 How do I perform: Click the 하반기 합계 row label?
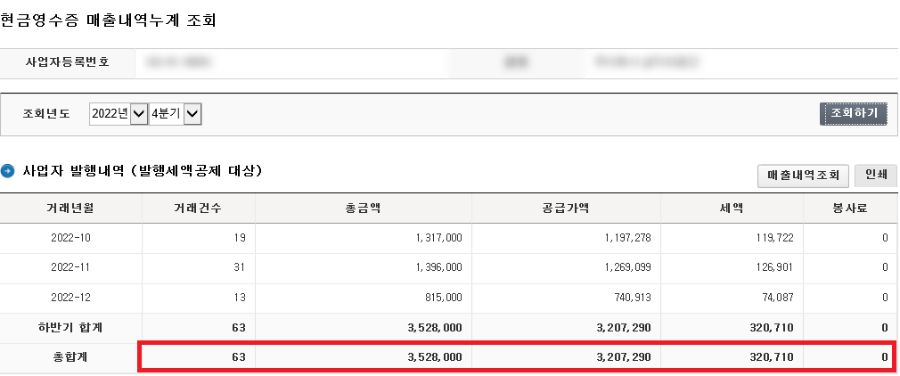point(71,328)
